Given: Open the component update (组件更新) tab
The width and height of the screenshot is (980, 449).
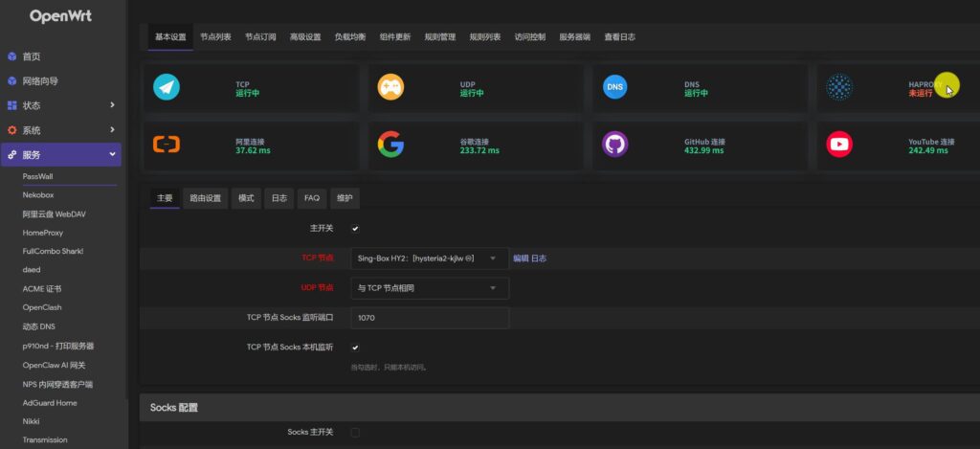Looking at the screenshot, I should [395, 37].
